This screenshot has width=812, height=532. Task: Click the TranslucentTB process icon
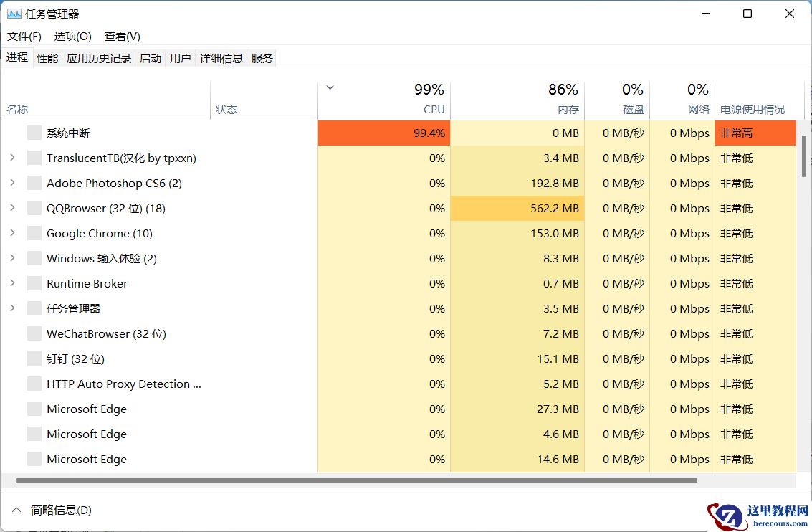tap(34, 158)
